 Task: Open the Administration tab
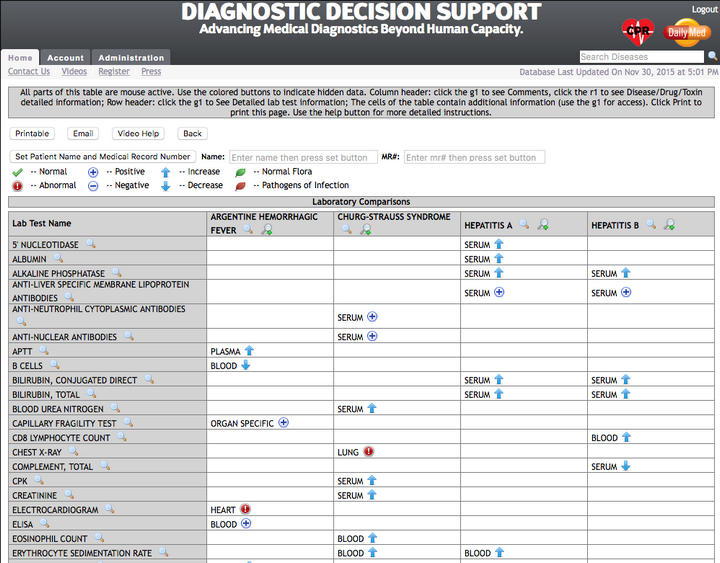tap(131, 57)
